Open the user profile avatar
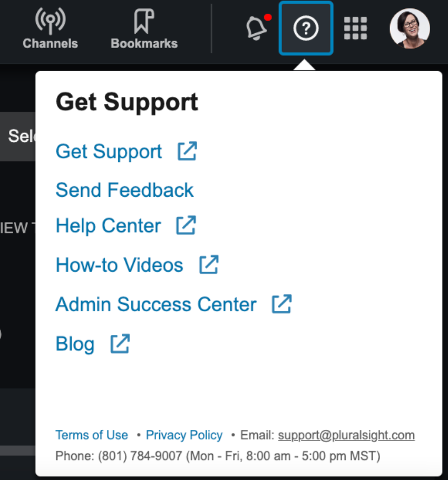Screen dimensions: 448x480 point(410,28)
